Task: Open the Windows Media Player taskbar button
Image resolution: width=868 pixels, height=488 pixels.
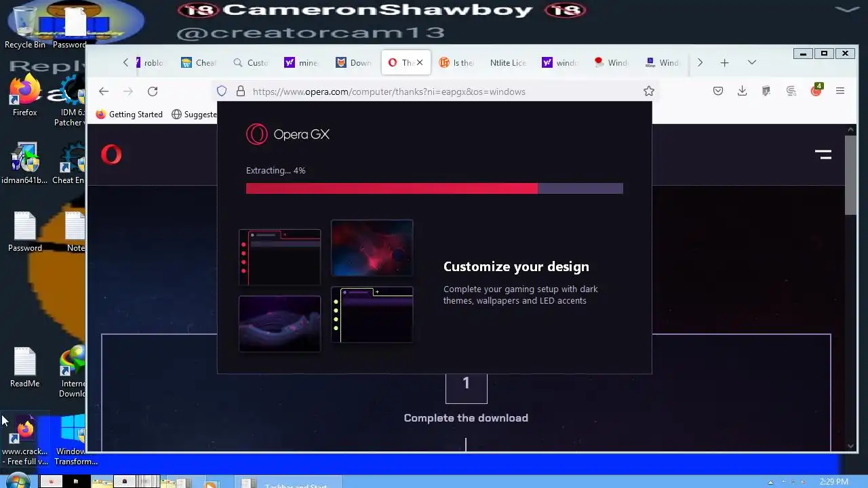Action: tap(212, 483)
